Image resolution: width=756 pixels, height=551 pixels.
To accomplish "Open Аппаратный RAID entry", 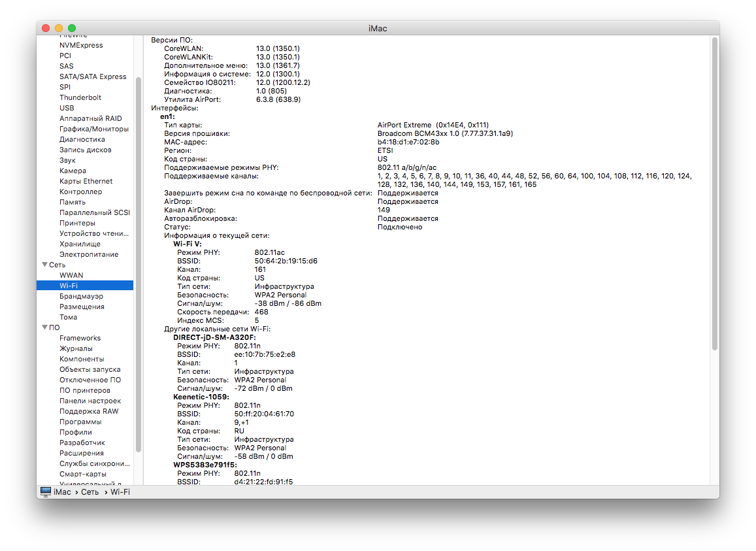I will (x=91, y=118).
